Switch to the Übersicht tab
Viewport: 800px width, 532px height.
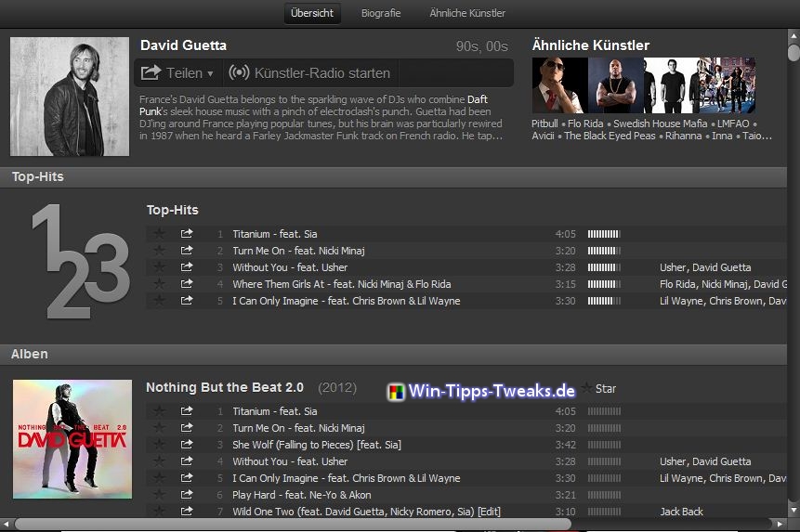pos(312,13)
